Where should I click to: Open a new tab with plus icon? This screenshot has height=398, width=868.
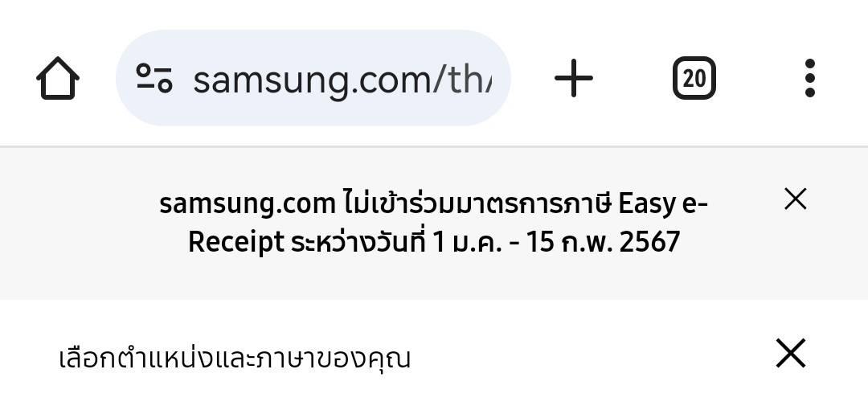[x=574, y=78]
